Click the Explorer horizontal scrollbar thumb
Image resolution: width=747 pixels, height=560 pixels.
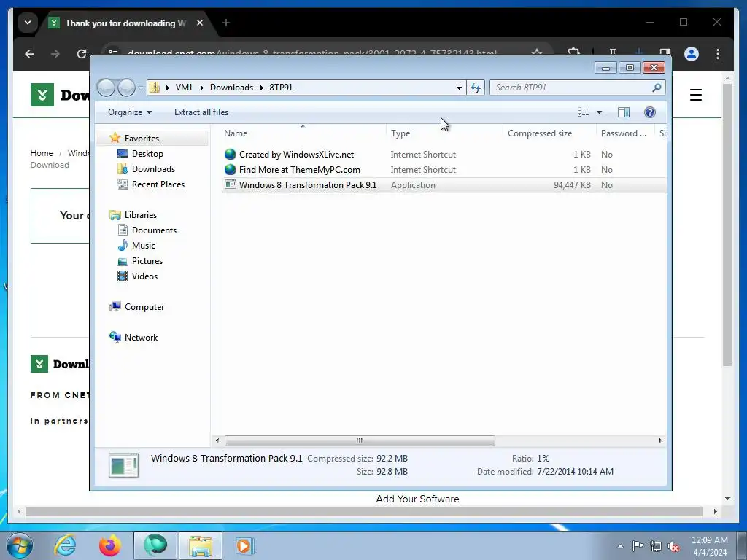tap(360, 440)
